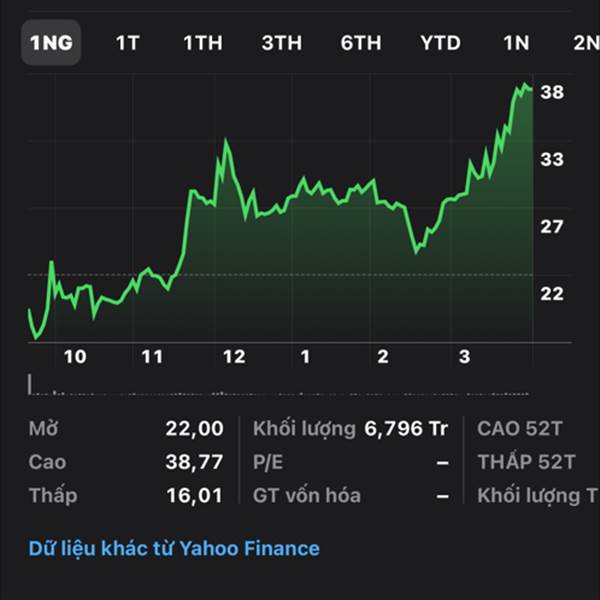Select the 1NG time range tab
The image size is (600, 600).
51,42
